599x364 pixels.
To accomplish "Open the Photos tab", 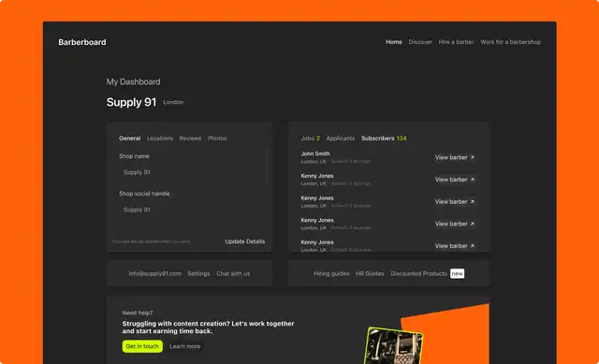I will (217, 138).
